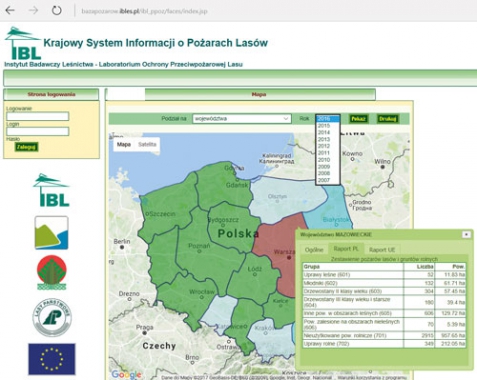Click the Login input field
477x380 pixels.
[x=38, y=131]
